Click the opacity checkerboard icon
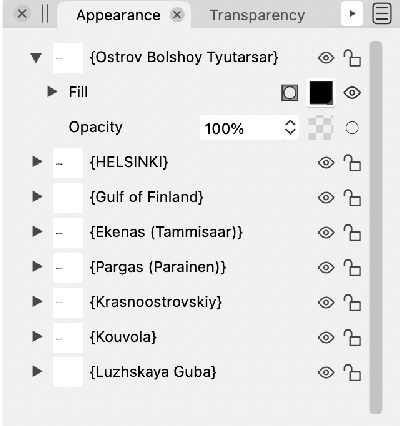 tap(320, 128)
